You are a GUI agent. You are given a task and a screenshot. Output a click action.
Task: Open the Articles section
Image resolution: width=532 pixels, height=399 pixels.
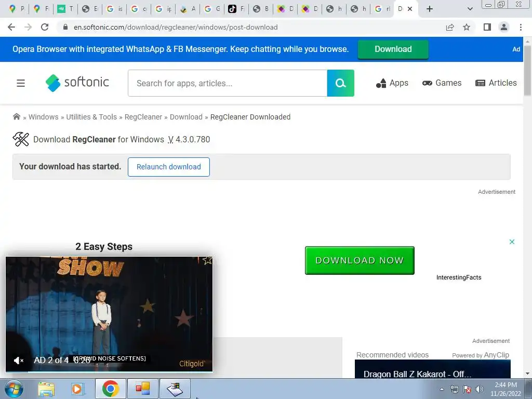point(496,83)
